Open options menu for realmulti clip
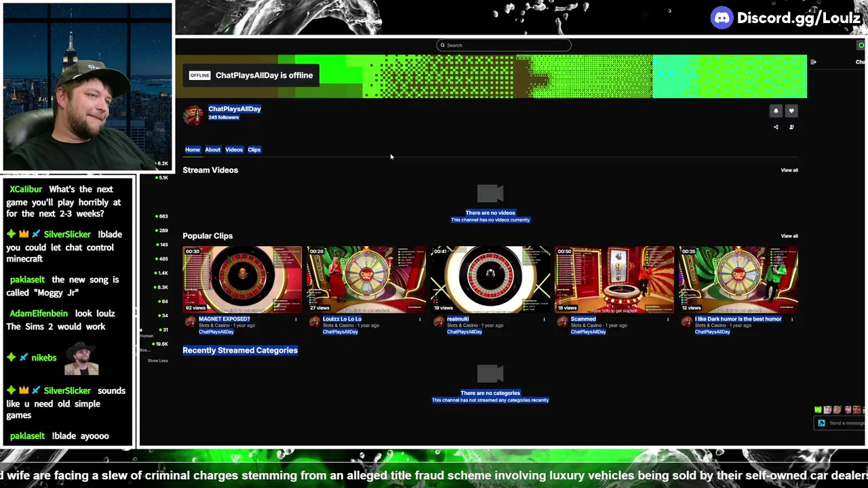This screenshot has width=868, height=488. pos(544,319)
